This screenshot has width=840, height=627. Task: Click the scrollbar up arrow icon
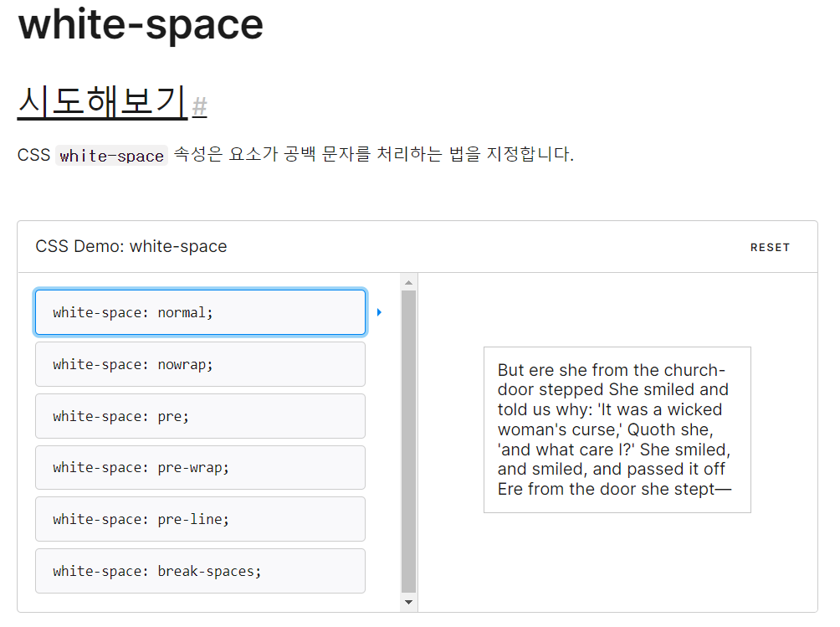[408, 280]
